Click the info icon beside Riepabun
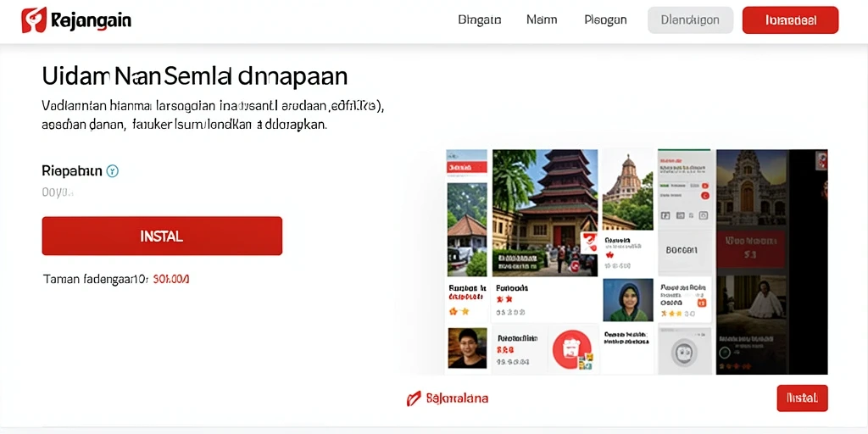Viewport: 868px width, 434px height. [x=113, y=171]
